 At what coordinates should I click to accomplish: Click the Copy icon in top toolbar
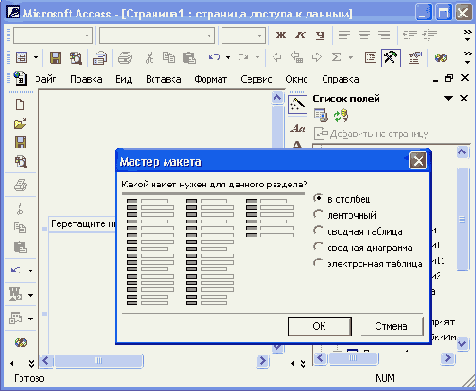(169, 58)
